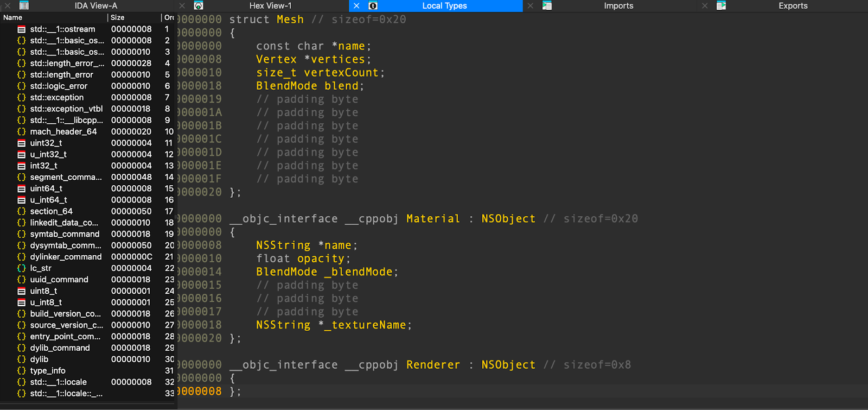Viewport: 868px width, 410px height.
Task: Click the icon beside type_info entry
Action: tap(21, 371)
